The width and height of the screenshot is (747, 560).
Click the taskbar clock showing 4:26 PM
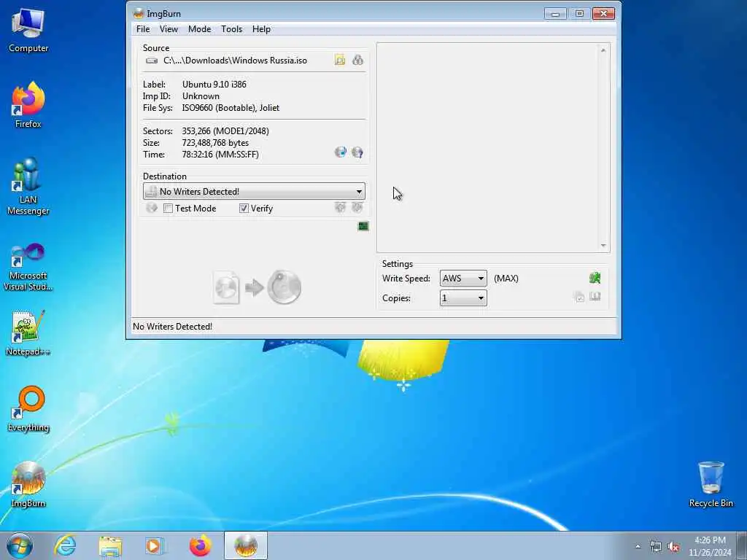tap(710, 546)
